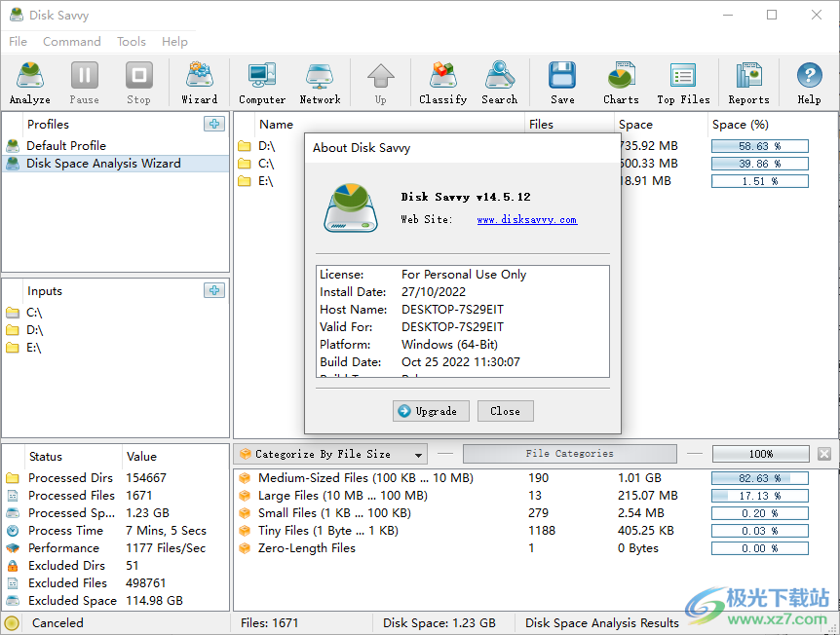Open the www.disksavvy.com link
The height and width of the screenshot is (635, 840).
point(527,219)
